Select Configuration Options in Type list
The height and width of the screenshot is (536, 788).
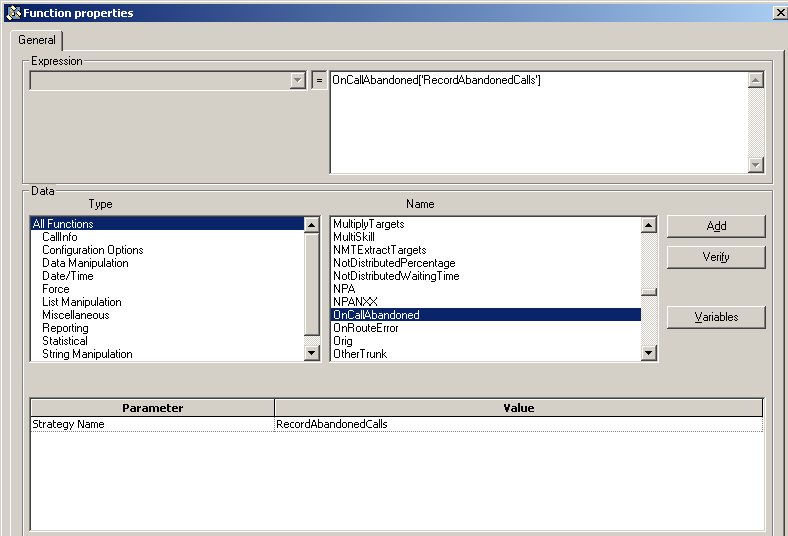tap(92, 250)
